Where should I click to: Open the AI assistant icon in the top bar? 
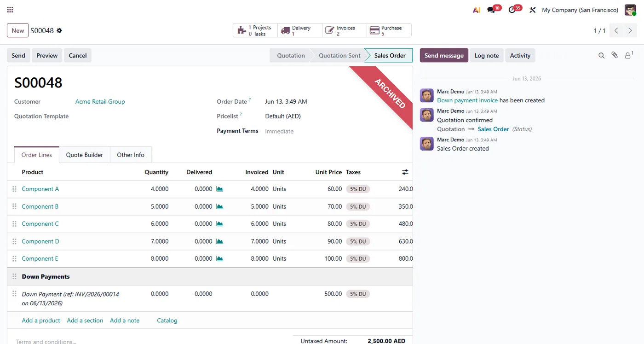point(477,10)
